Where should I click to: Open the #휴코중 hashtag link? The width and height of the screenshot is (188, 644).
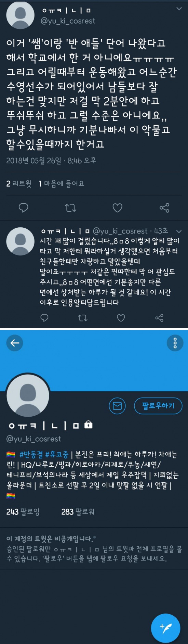57,454
